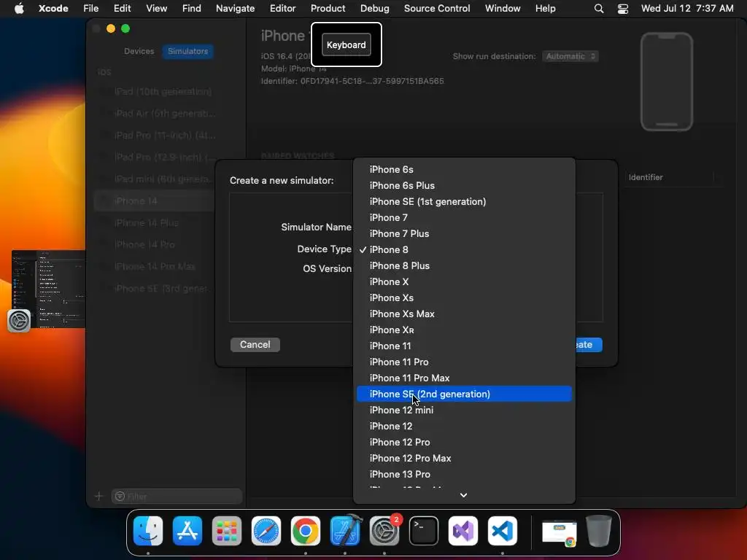Viewport: 747px width, 560px height.
Task: Select iPhone 13 Pro device type
Action: click(464, 474)
